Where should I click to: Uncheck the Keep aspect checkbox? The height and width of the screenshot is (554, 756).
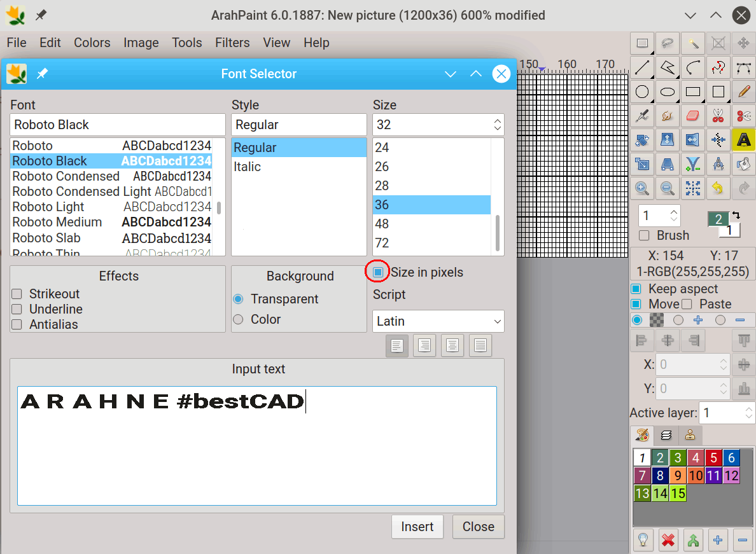coord(636,289)
